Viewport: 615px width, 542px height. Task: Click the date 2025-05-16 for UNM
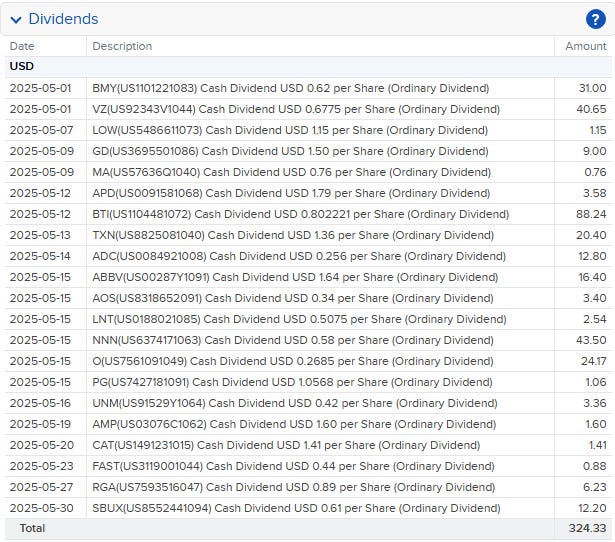click(40, 403)
